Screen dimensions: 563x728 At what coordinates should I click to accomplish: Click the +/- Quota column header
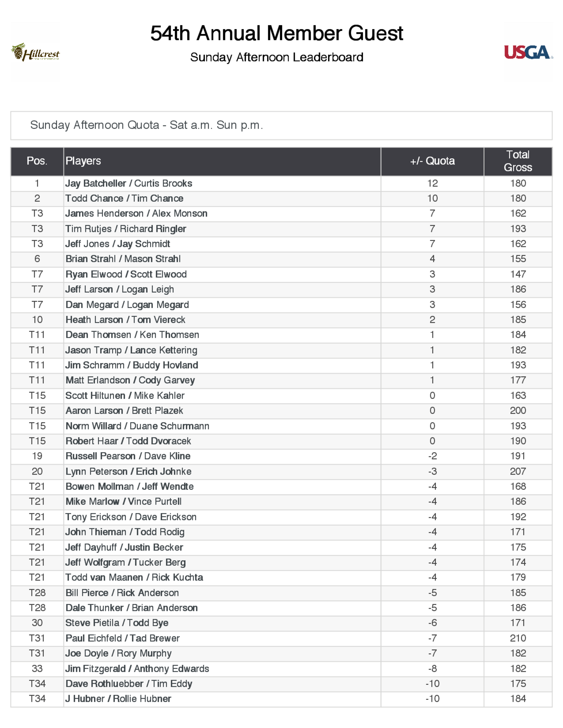432,161
